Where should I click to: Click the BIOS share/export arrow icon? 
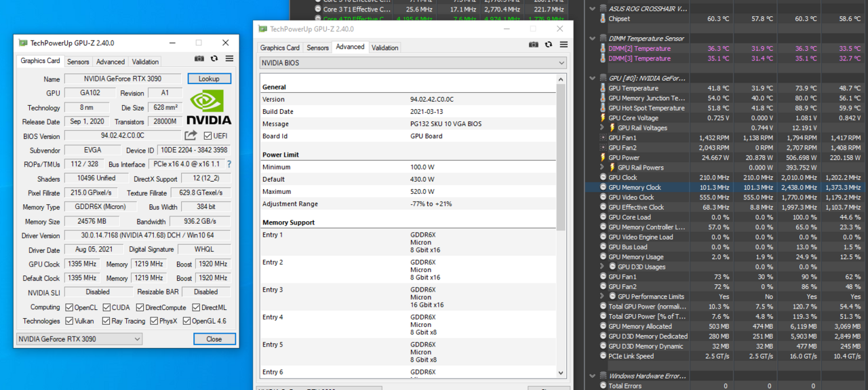pos(191,136)
